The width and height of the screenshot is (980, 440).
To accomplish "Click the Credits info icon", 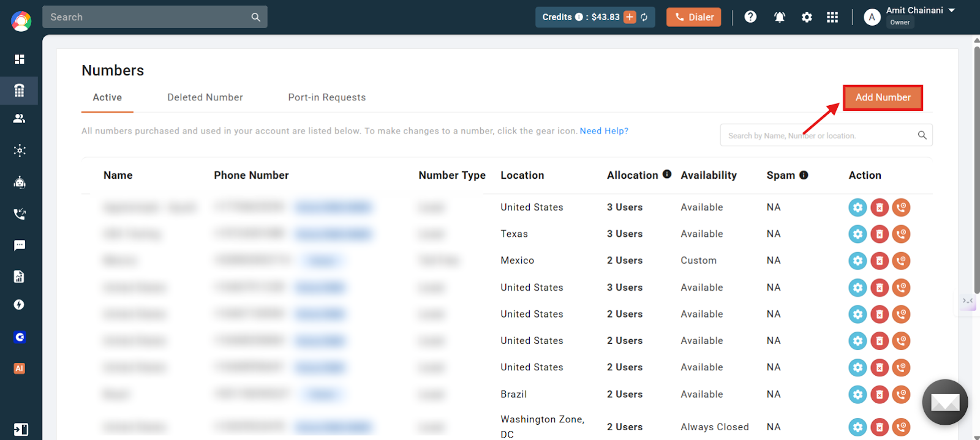I will point(579,17).
